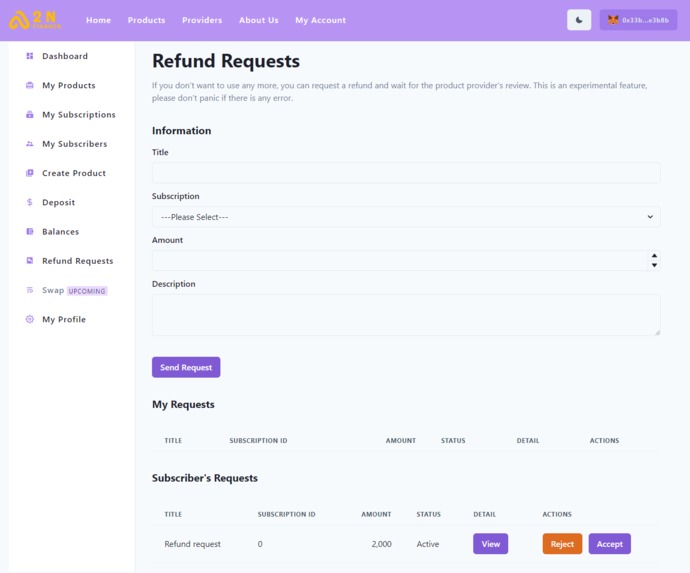
Task: Click the UPCOMING badge next to Swap
Action: coord(87,291)
